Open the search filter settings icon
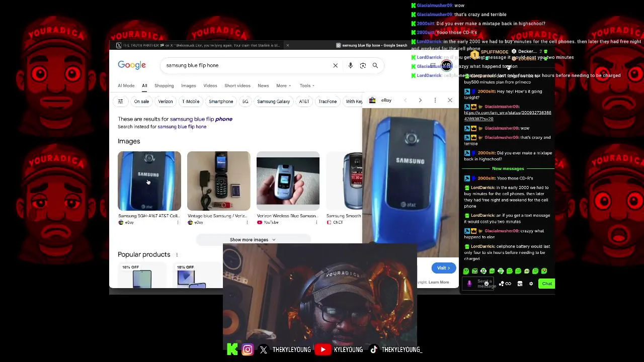 (x=120, y=102)
